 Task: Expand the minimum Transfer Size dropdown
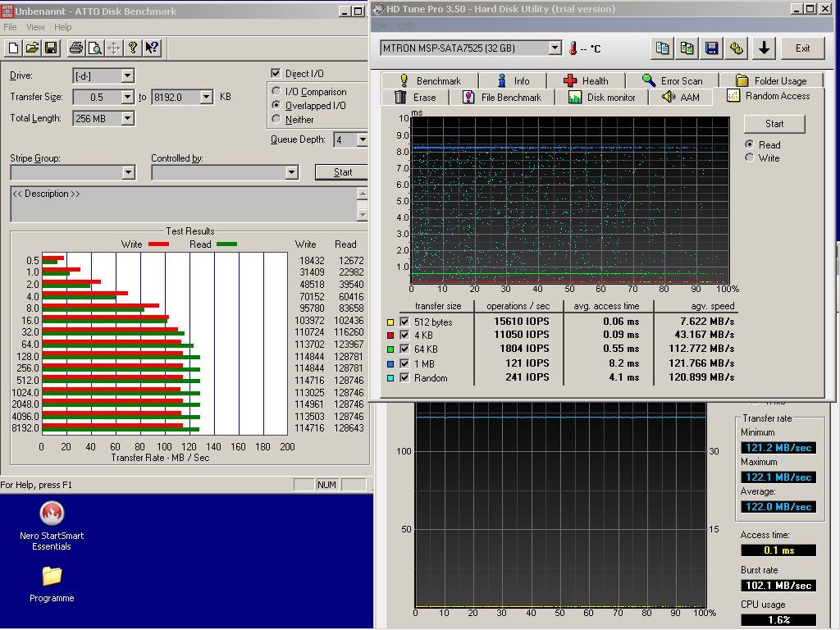127,97
